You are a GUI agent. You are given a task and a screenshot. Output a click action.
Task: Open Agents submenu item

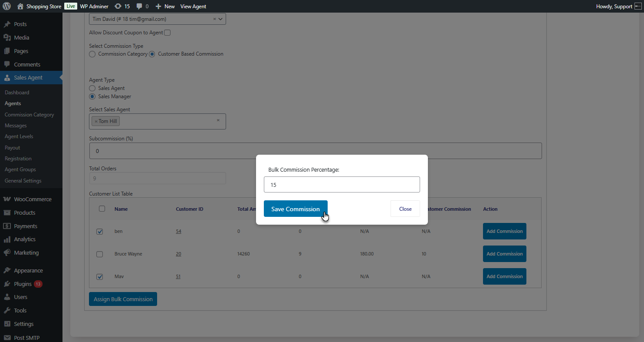(13, 103)
